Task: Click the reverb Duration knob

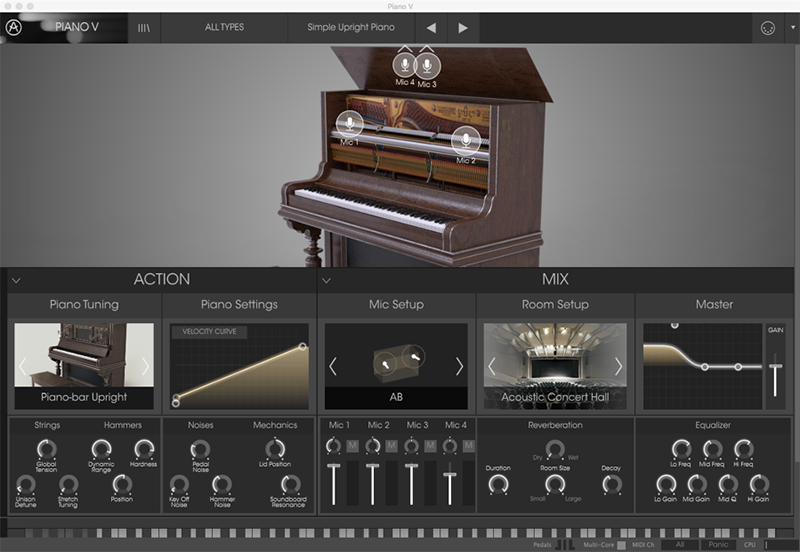Action: [x=498, y=484]
